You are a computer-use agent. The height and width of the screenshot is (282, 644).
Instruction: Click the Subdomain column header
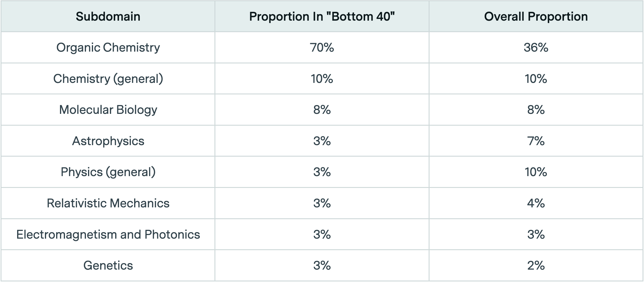tap(108, 17)
